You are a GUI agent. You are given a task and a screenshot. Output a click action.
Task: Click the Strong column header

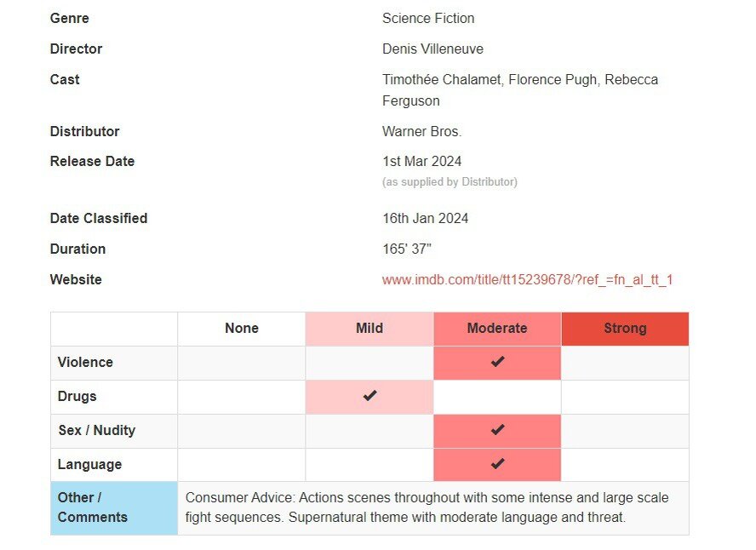[x=625, y=329]
